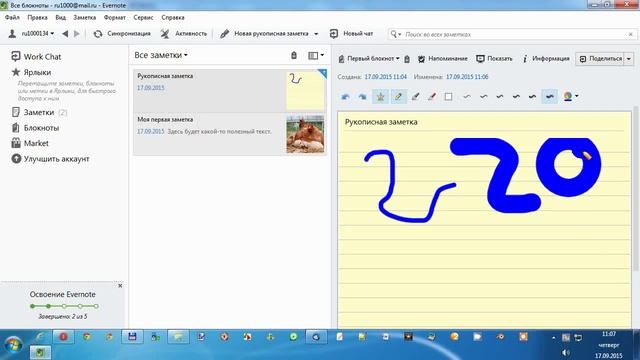Click the Освоение Evernote progress tracker
The width and height of the screenshot is (640, 360).
point(64,306)
